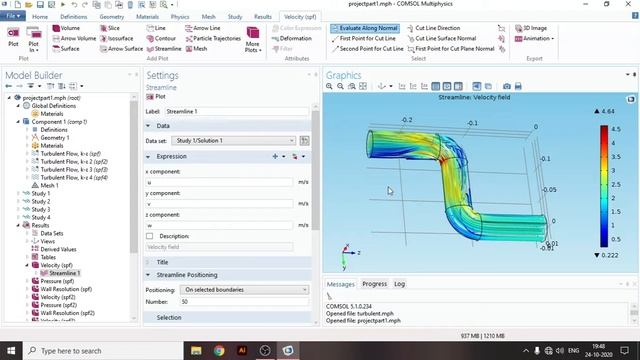Toggle Evaluate Along Normal
The height and width of the screenshot is (360, 640).
[x=364, y=28]
